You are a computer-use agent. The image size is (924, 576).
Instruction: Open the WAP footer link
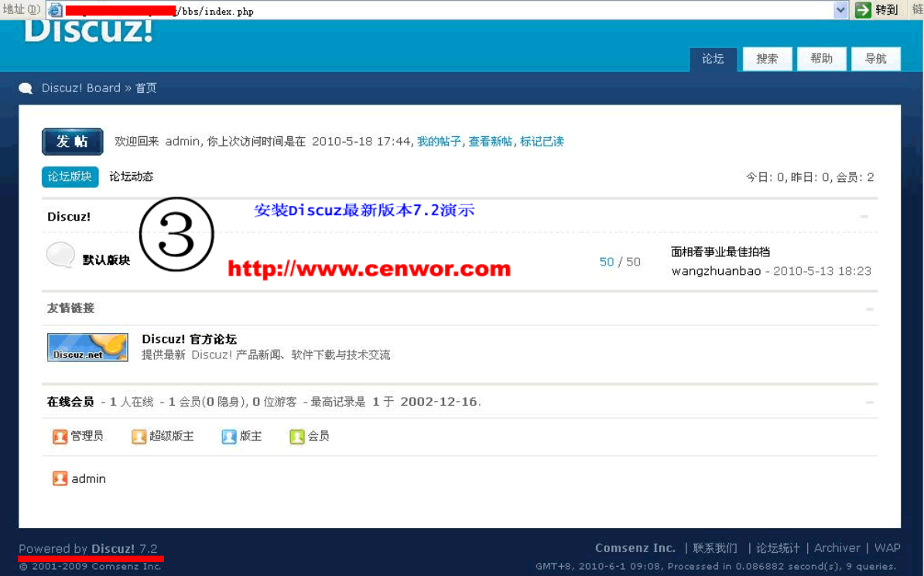(888, 547)
